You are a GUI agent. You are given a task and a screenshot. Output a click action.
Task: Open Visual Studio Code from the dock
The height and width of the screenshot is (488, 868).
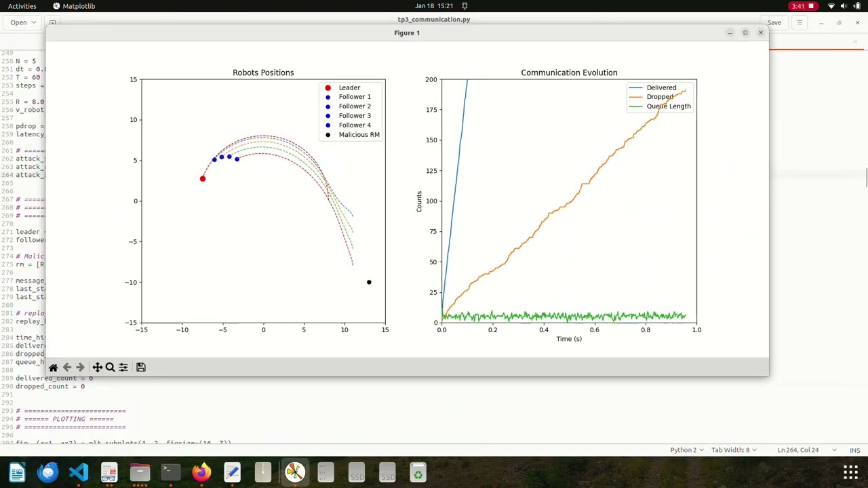tap(79, 472)
